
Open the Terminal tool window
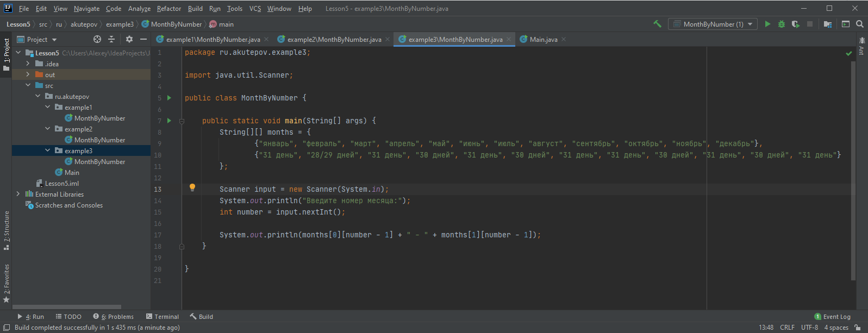163,317
